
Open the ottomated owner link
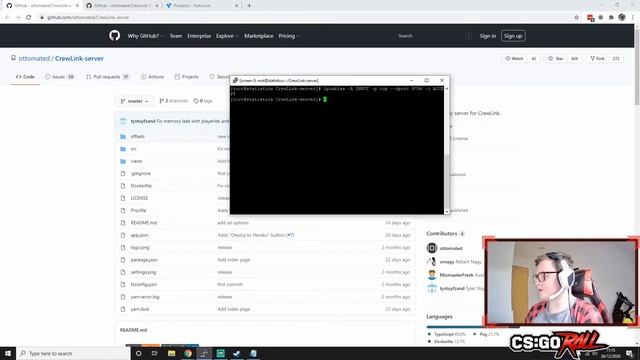tap(34, 58)
